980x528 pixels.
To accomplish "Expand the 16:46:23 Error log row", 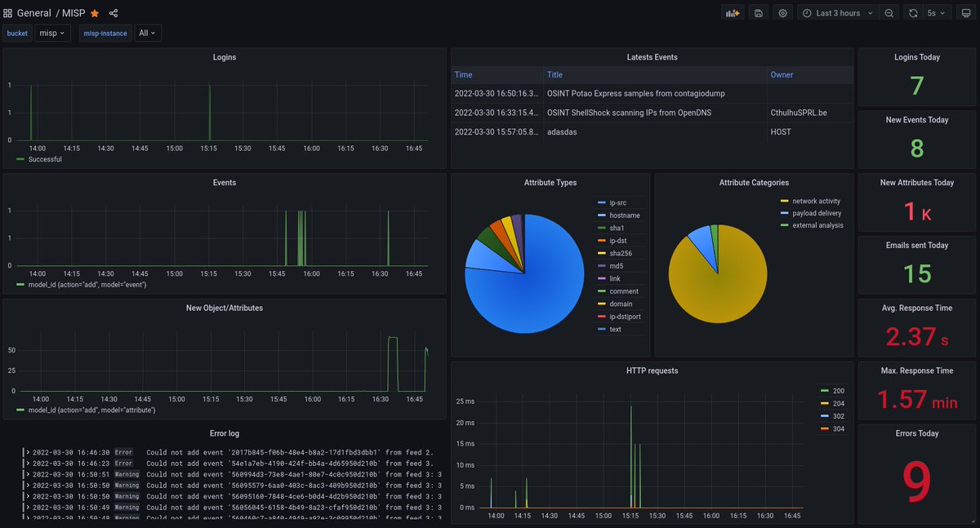I will coord(28,463).
